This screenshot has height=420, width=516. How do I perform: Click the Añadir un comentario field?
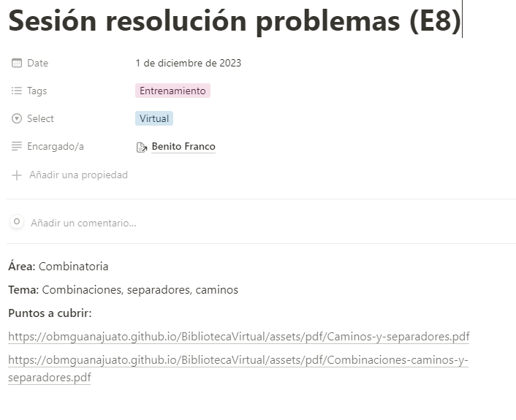click(83, 223)
